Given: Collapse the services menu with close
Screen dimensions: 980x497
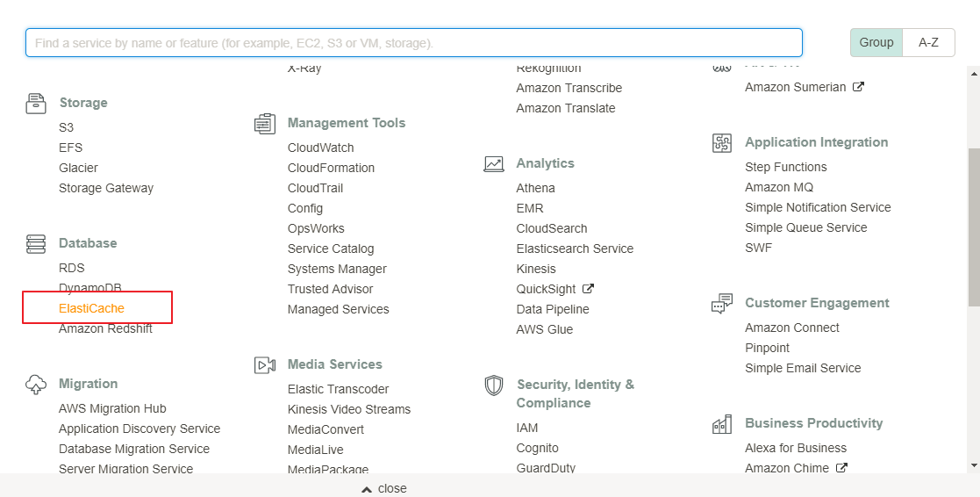Looking at the screenshot, I should pos(384,488).
